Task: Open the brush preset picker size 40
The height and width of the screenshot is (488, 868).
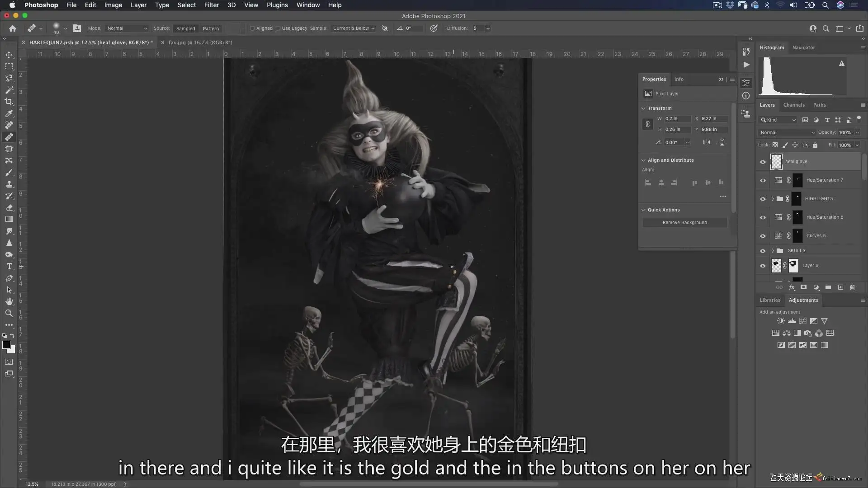Action: [59, 28]
